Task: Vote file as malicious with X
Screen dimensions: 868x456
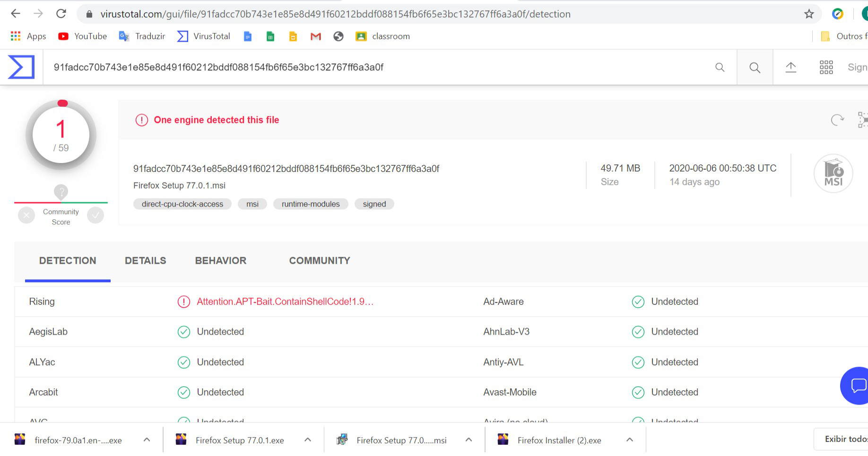Action: pos(26,215)
